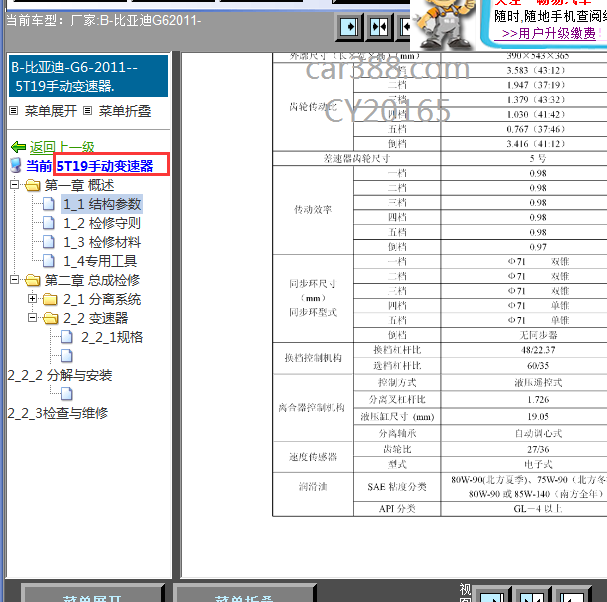Screen dimensions: 607x602
Task: Open 1_1 结构参数 page
Action: click(102, 204)
